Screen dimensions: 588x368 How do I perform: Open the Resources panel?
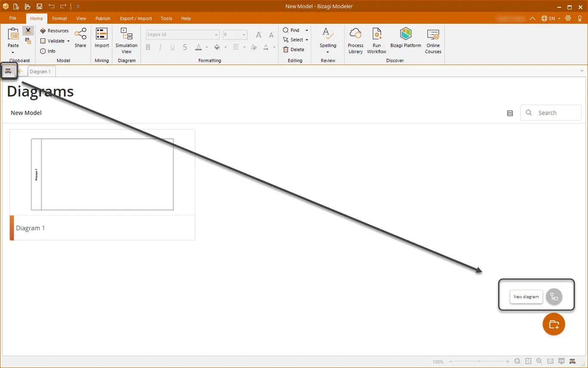54,31
